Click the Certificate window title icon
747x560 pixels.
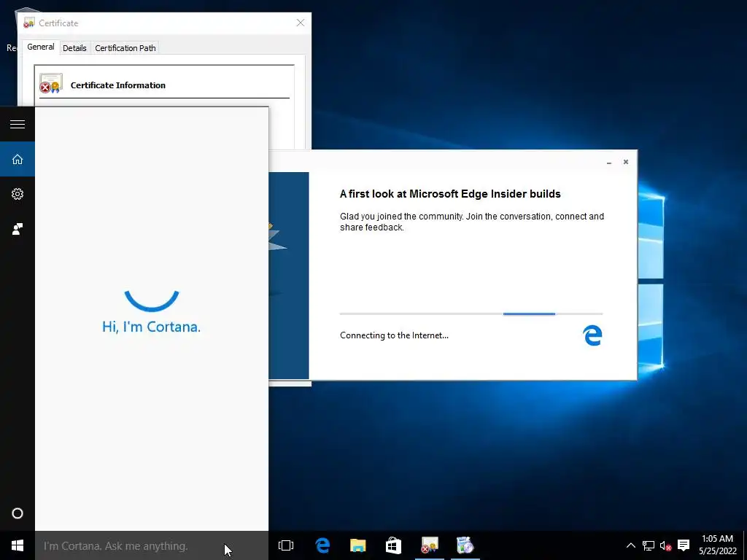(x=29, y=23)
